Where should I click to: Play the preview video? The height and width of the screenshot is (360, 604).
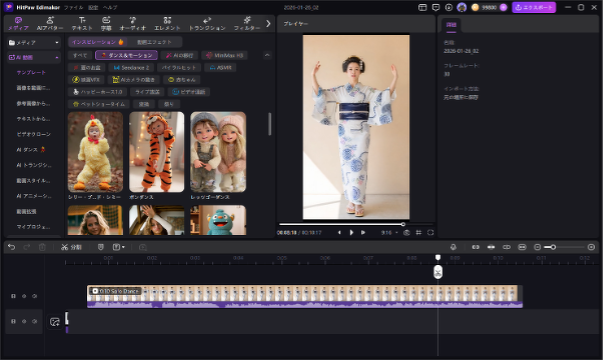[351, 233]
